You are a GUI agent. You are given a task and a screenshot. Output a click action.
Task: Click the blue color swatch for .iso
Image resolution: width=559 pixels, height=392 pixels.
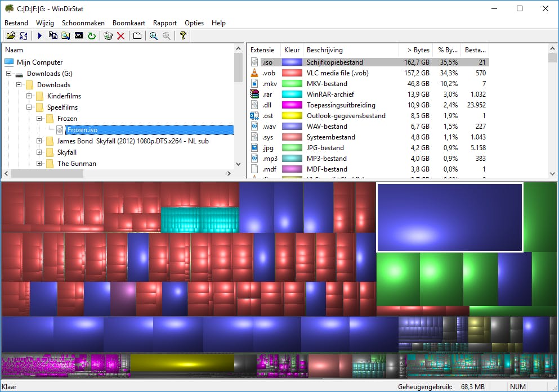(x=292, y=62)
